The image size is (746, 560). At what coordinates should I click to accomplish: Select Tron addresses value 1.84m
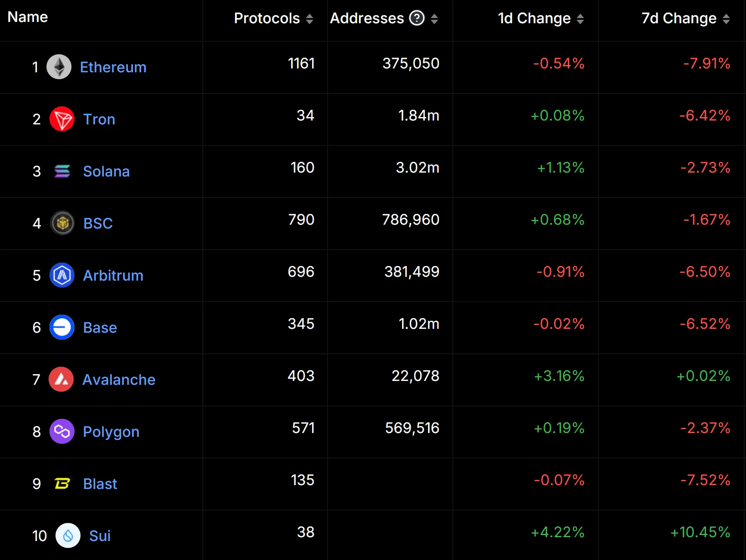419,115
